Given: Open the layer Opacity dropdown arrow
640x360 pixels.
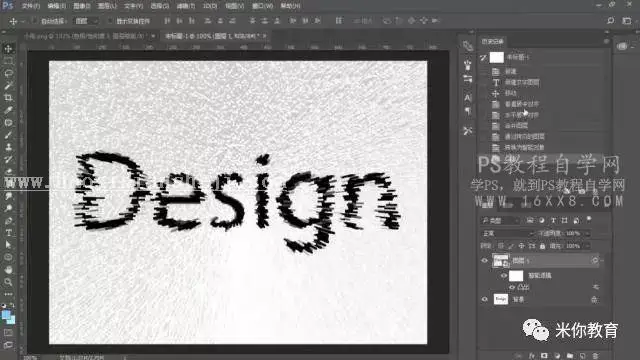Looking at the screenshot, I should point(587,233).
